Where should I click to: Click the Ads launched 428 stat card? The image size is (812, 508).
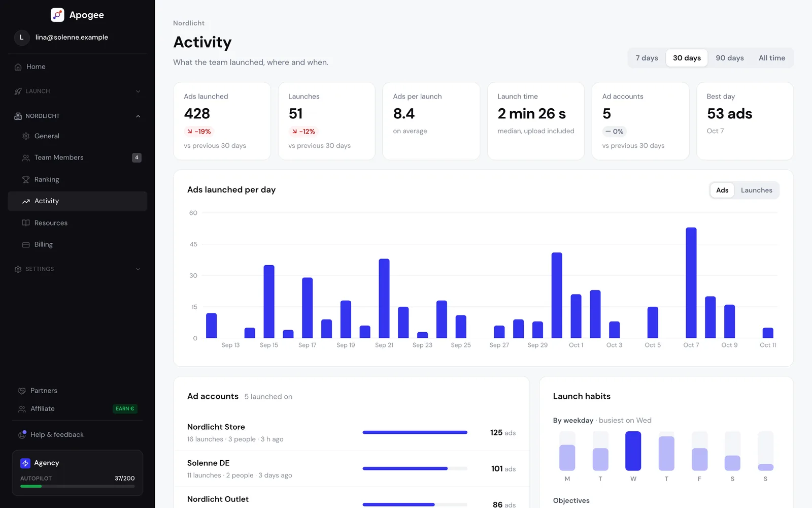[222, 121]
